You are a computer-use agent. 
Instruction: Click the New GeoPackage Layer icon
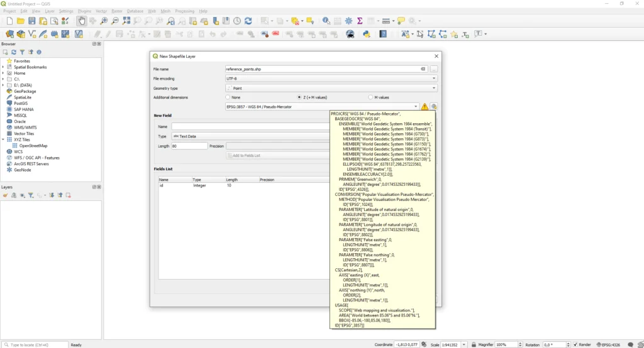click(x=21, y=34)
